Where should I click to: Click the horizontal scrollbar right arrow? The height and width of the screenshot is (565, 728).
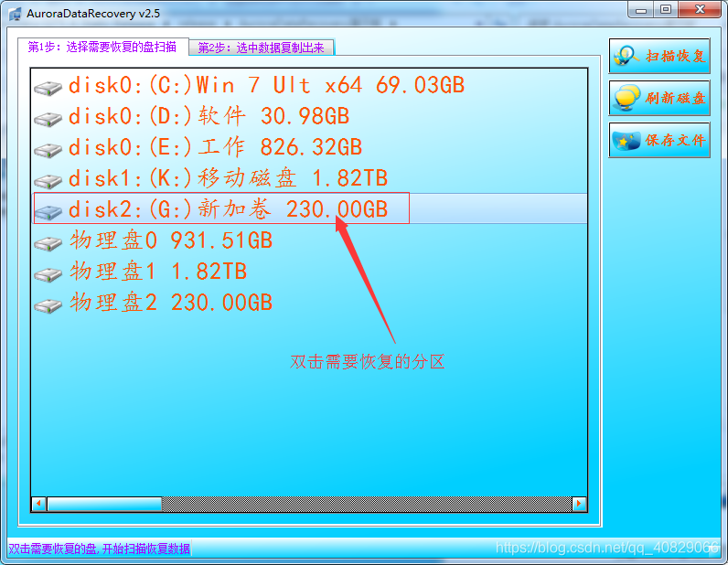click(579, 504)
